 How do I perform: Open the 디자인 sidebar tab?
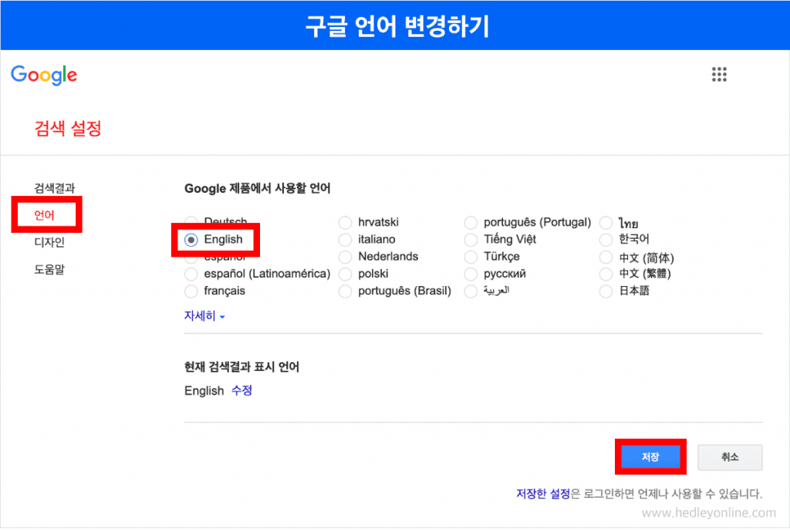pos(49,243)
